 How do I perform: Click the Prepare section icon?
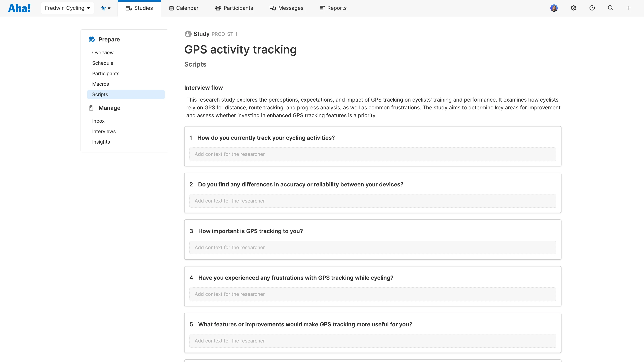point(92,39)
